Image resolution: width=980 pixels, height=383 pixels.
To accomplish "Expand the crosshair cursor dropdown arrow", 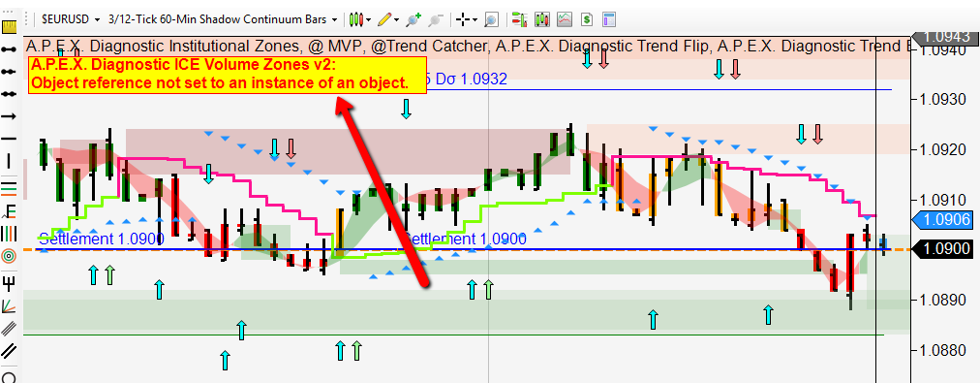I will click(x=476, y=20).
